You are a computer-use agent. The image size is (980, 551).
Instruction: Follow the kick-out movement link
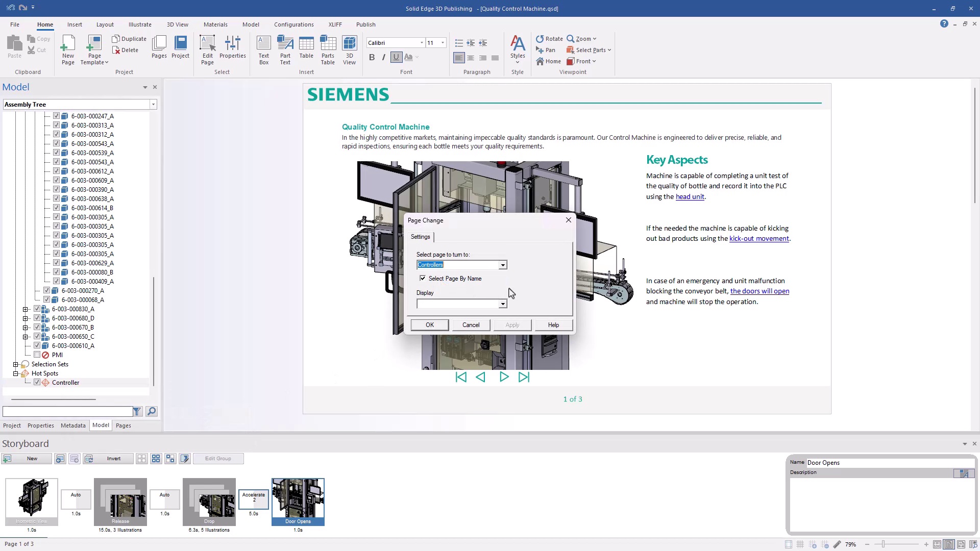759,239
